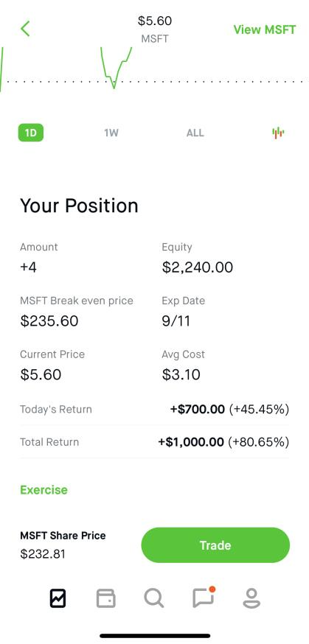The height and width of the screenshot is (644, 309).
Task: Tap the Today's Return row
Action: click(x=155, y=409)
